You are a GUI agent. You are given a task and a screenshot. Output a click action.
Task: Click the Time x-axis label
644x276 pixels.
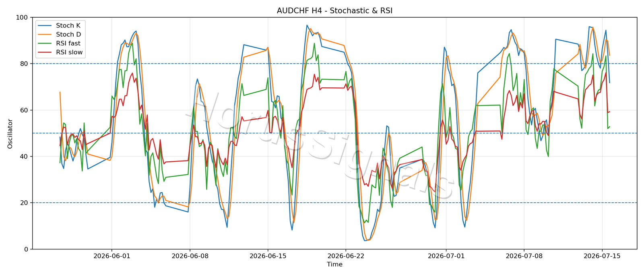coord(334,265)
